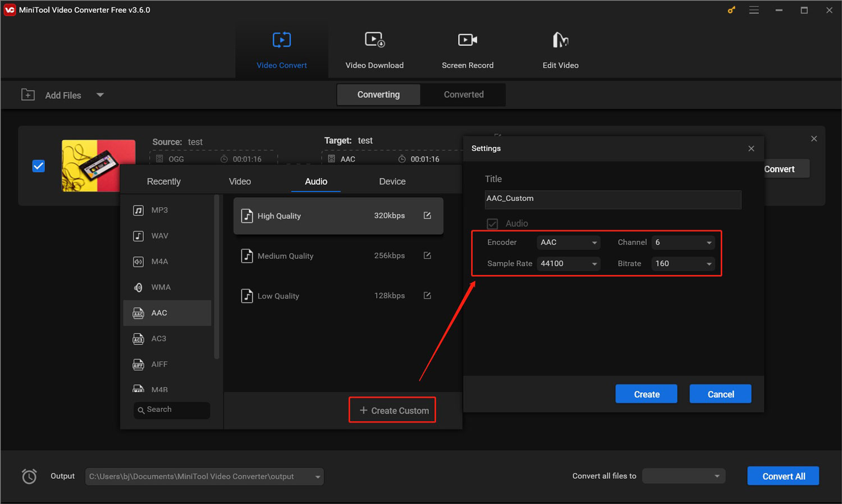Click the Convert button for test file
The height and width of the screenshot is (504, 842).
[786, 169]
